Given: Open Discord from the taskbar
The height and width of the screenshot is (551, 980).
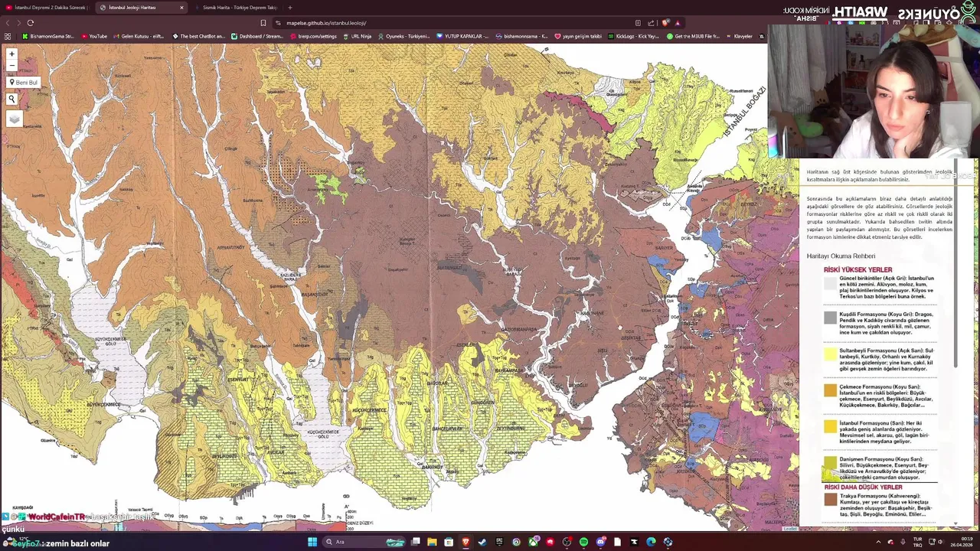Looking at the screenshot, I should pos(600,542).
